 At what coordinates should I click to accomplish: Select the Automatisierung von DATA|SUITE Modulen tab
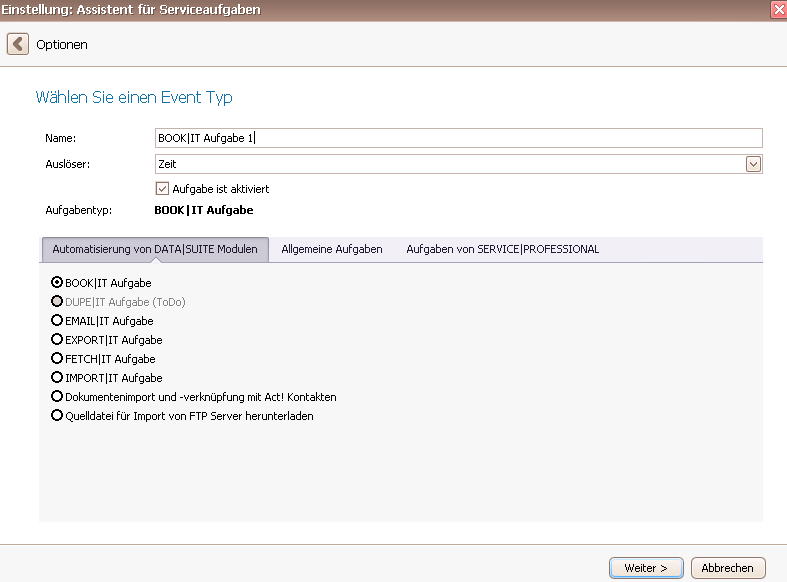(155, 249)
